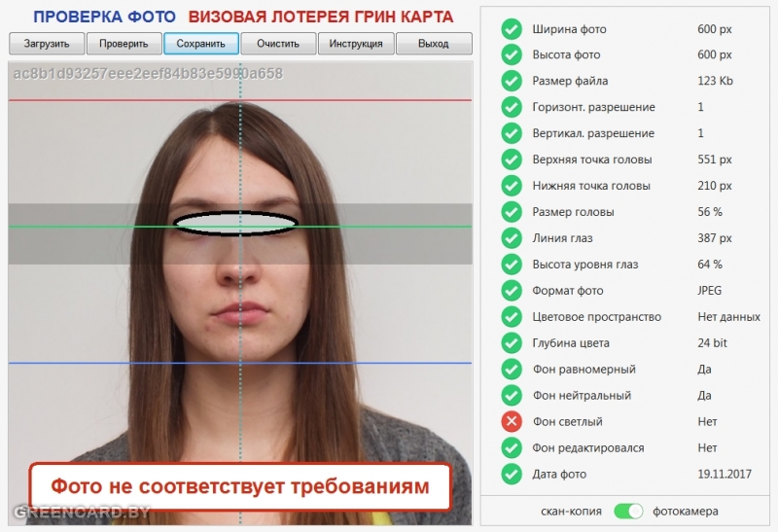Click the green check icon for Фон равномерный
Image resolution: width=778 pixels, height=532 pixels.
[x=512, y=370]
